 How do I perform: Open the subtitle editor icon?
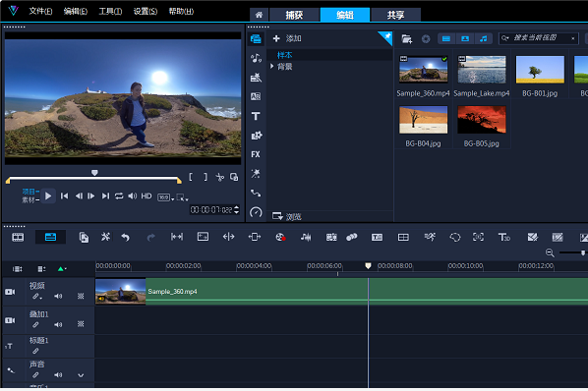[377, 237]
